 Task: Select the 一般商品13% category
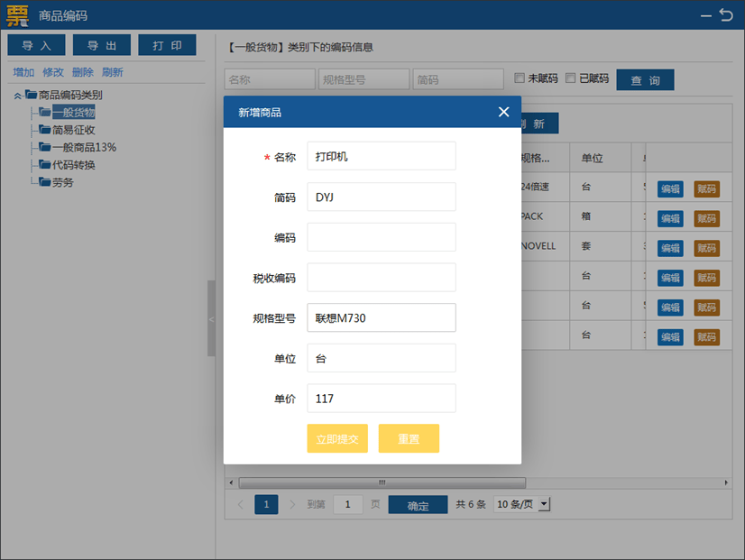click(78, 146)
